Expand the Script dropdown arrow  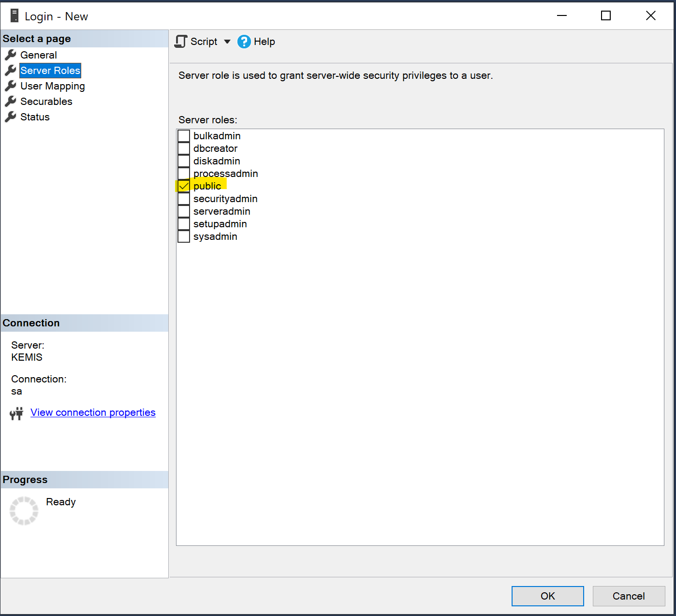click(227, 42)
